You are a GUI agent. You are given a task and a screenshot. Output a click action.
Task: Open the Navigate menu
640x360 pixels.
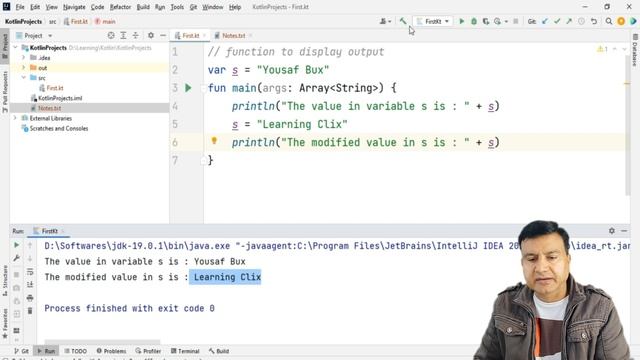74,7
